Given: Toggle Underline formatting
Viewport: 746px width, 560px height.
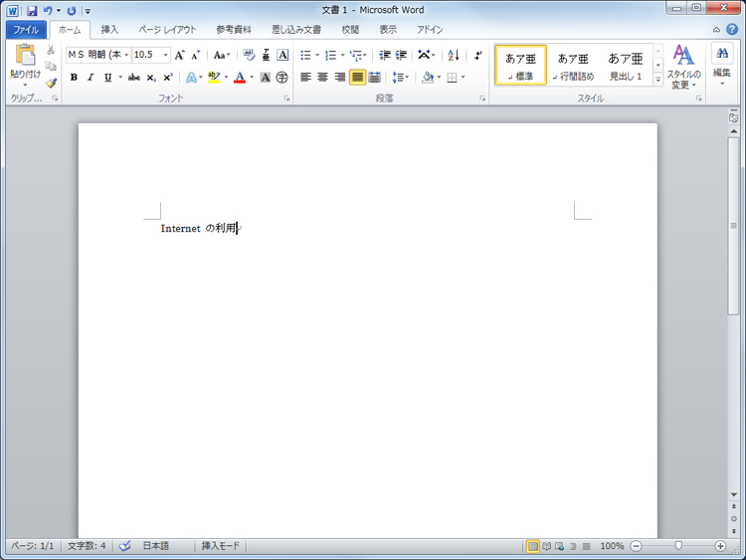Looking at the screenshot, I should pyautogui.click(x=108, y=77).
